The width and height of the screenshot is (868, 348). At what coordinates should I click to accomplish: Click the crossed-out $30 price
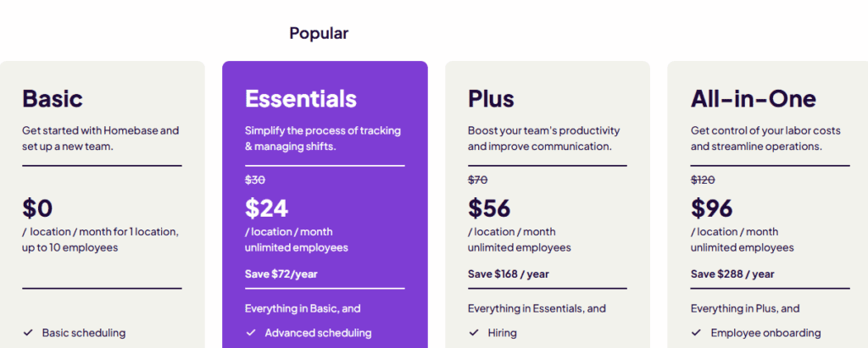(x=254, y=180)
